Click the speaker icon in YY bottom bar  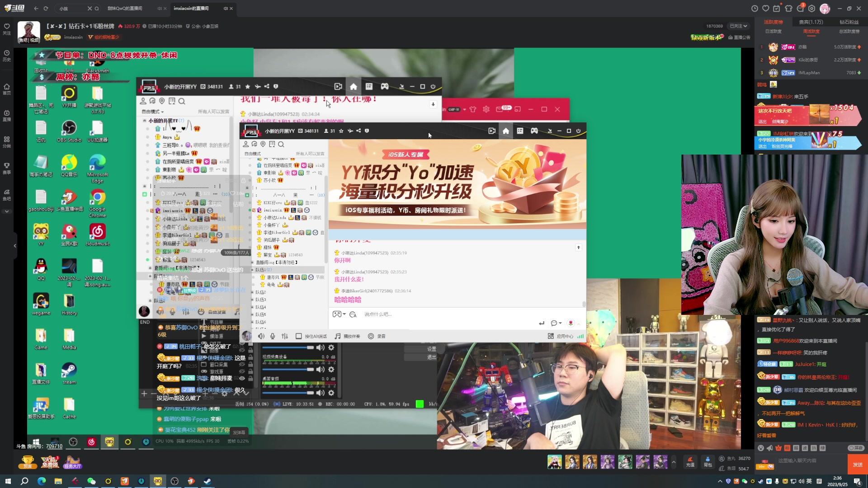pos(261,336)
